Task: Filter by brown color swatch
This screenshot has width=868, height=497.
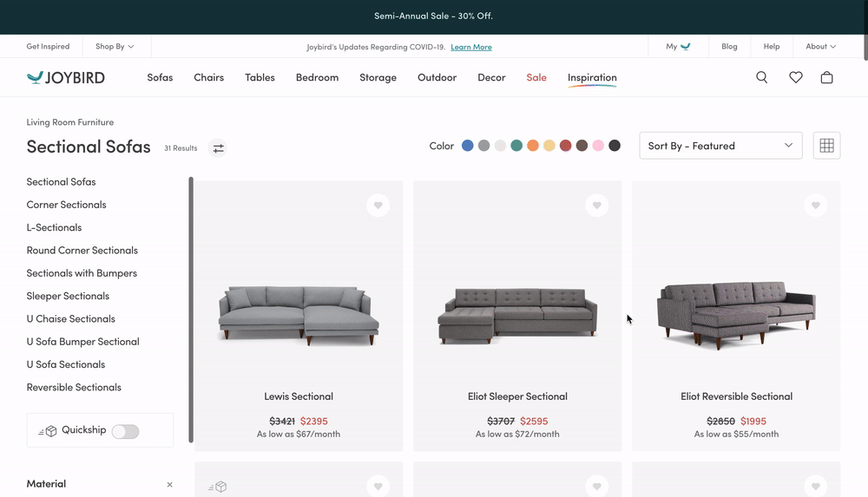Action: 582,146
